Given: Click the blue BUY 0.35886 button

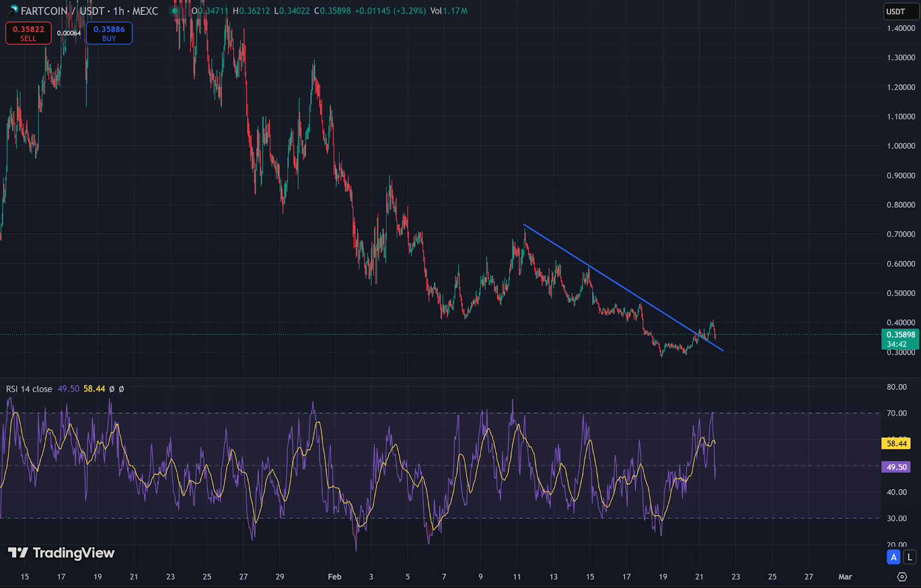Looking at the screenshot, I should [109, 33].
